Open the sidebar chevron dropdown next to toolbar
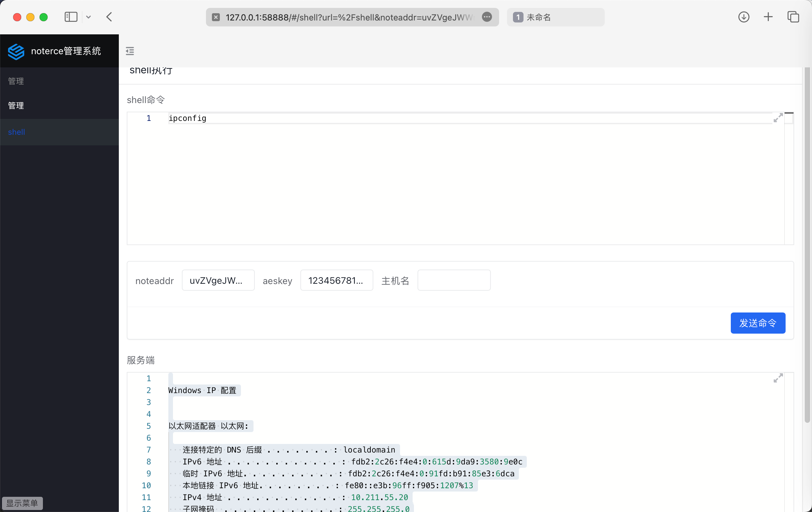The image size is (812, 512). tap(89, 17)
